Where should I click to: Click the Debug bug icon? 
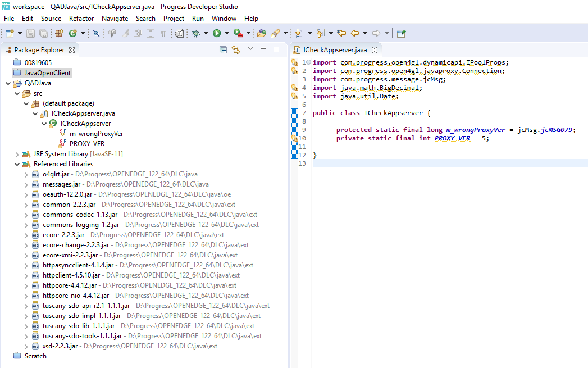[196, 33]
